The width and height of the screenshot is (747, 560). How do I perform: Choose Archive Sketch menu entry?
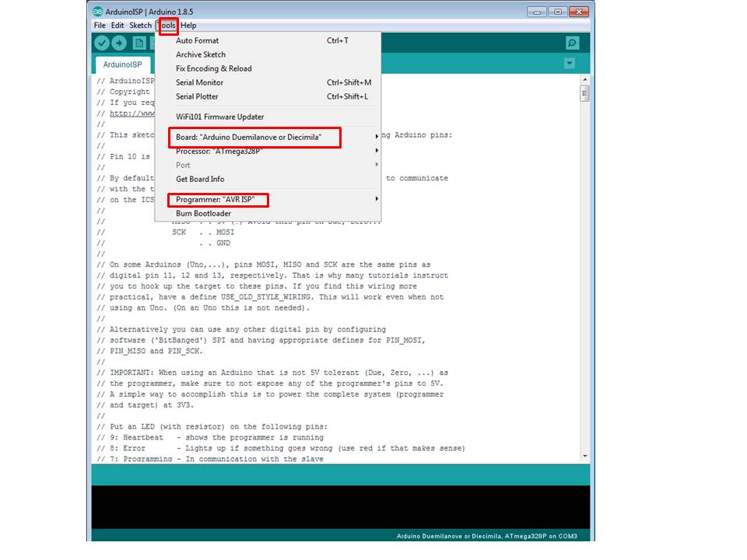coord(268,54)
